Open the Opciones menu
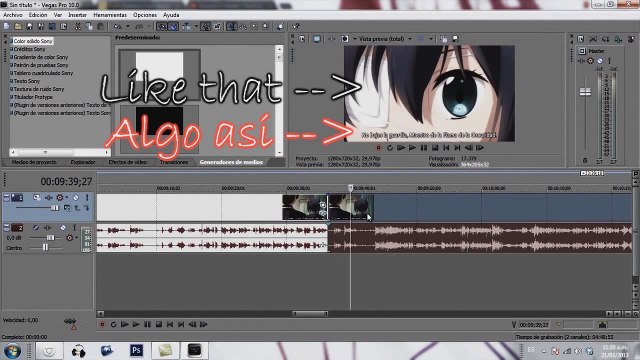 click(145, 15)
